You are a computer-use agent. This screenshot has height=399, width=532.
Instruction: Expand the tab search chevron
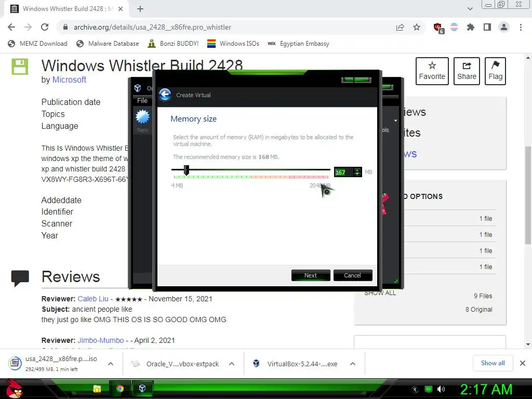[470, 9]
